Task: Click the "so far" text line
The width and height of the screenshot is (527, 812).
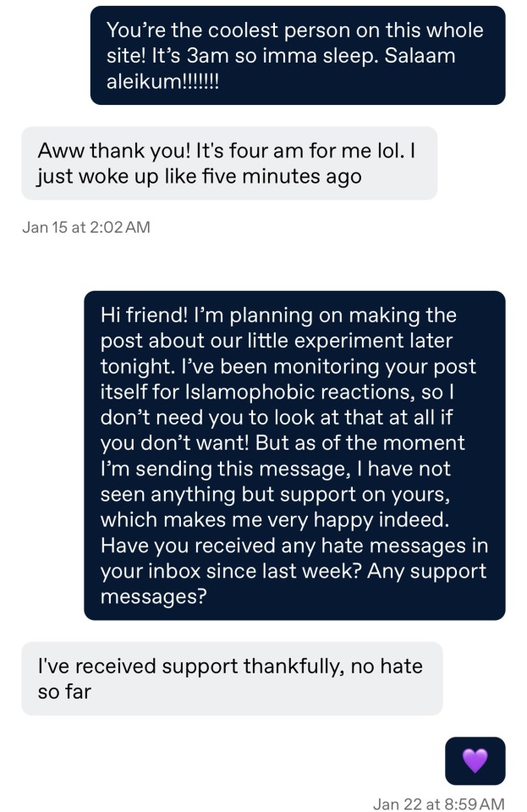Action: pyautogui.click(x=64, y=692)
